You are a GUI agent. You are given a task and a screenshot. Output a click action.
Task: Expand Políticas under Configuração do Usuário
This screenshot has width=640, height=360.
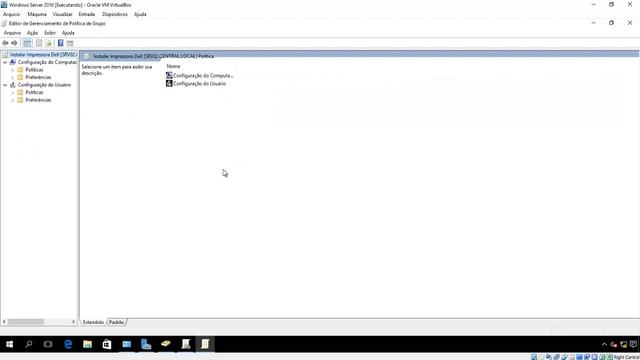click(13, 93)
